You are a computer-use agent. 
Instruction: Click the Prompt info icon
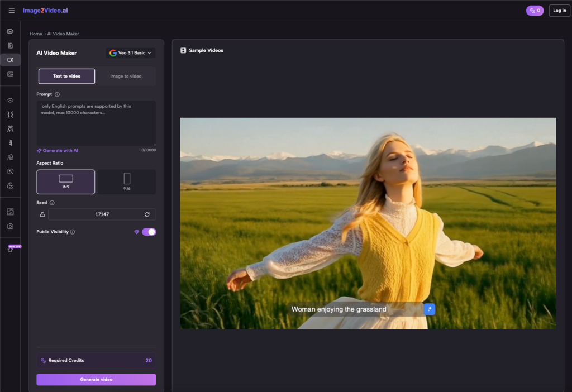(57, 94)
